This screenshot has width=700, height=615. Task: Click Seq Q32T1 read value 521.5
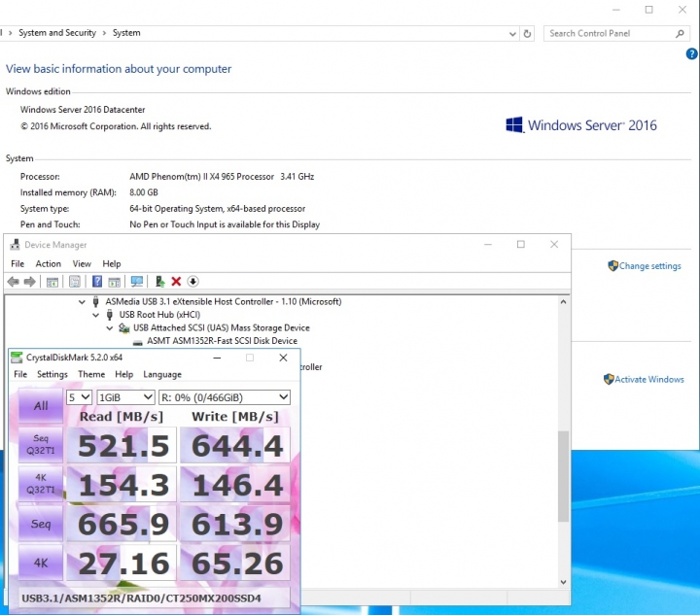click(x=122, y=445)
